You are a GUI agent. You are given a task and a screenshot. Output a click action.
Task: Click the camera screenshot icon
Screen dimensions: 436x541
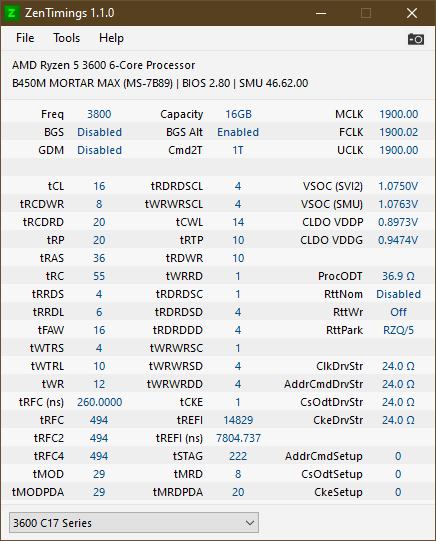pyautogui.click(x=416, y=39)
